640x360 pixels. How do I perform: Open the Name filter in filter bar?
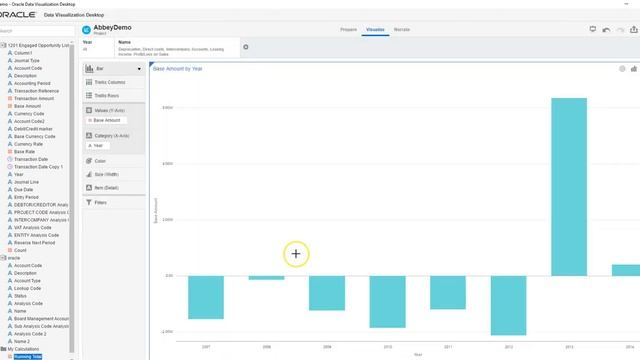177,48
